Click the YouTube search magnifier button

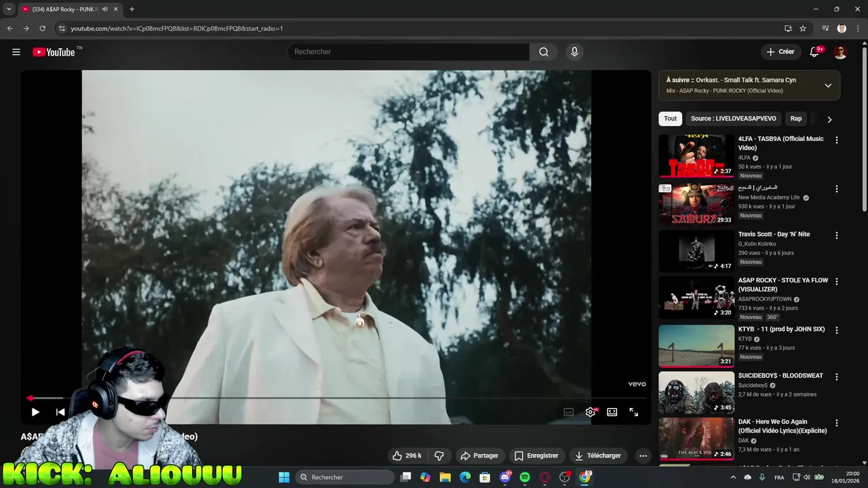pyautogui.click(x=544, y=52)
